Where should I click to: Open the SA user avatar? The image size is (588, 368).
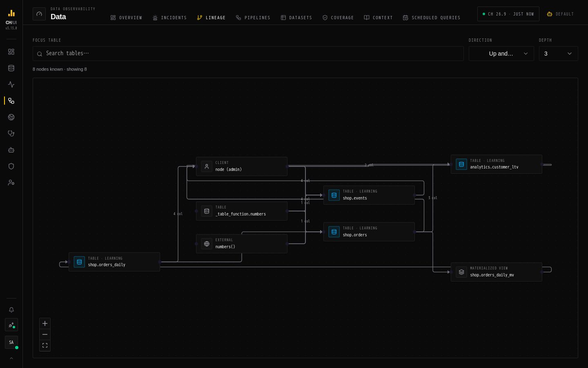[x=11, y=343]
